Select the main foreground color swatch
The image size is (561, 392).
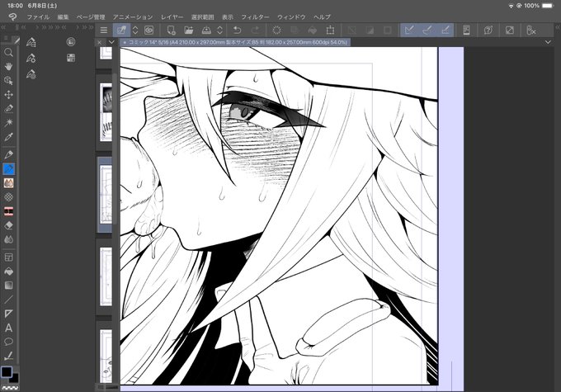[7, 372]
